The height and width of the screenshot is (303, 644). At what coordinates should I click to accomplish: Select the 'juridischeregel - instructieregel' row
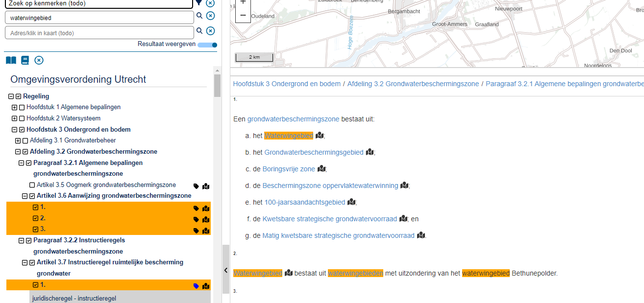point(120,298)
